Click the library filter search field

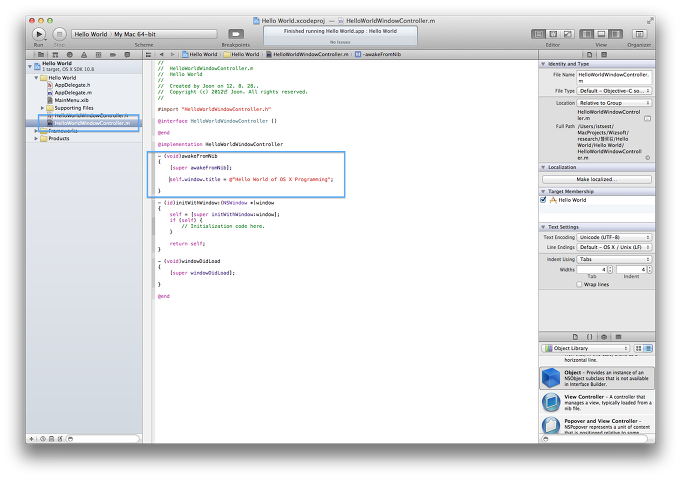pyautogui.click(x=597, y=439)
